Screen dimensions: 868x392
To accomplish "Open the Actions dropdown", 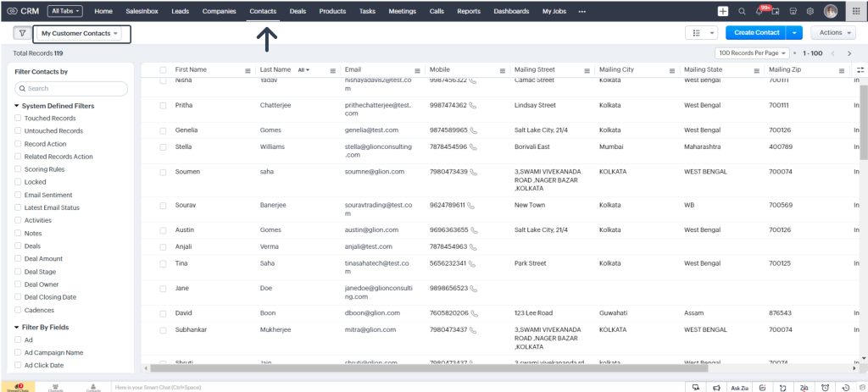I will click(834, 33).
